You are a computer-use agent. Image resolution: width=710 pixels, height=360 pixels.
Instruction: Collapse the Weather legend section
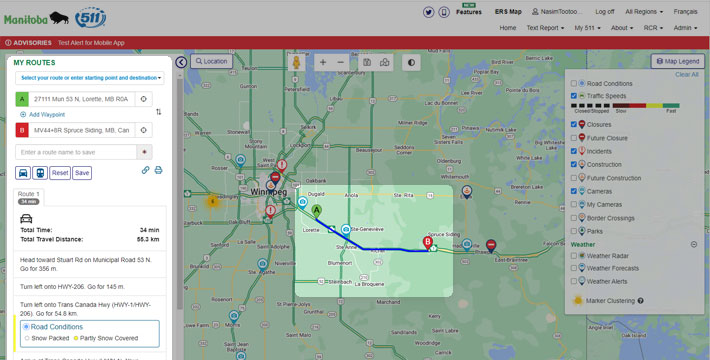pyautogui.click(x=694, y=245)
